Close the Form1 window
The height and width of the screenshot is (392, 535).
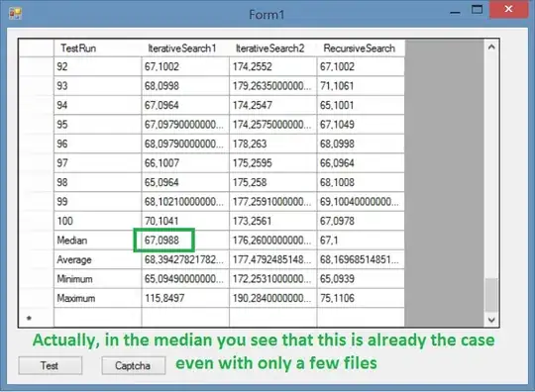(x=508, y=9)
